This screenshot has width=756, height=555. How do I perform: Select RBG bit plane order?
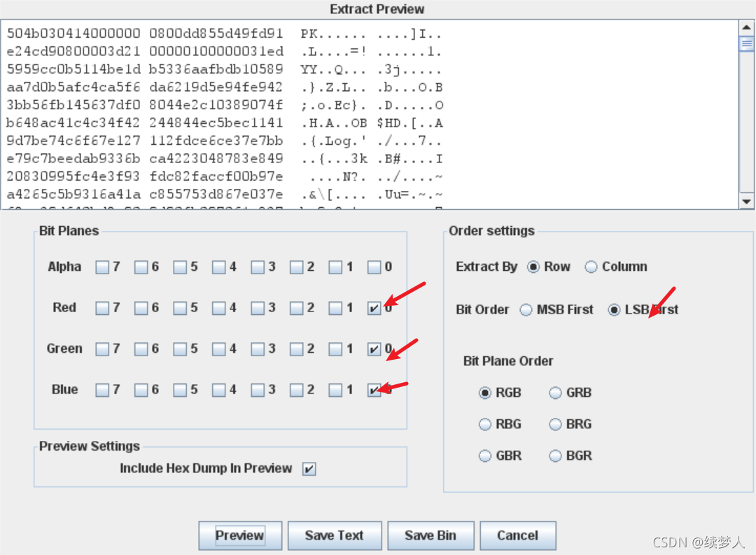[x=485, y=424]
